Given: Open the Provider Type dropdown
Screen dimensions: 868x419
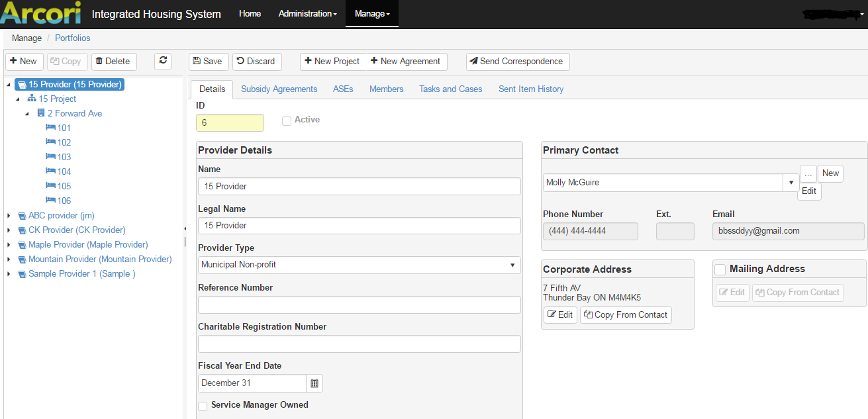Looking at the screenshot, I should [360, 265].
